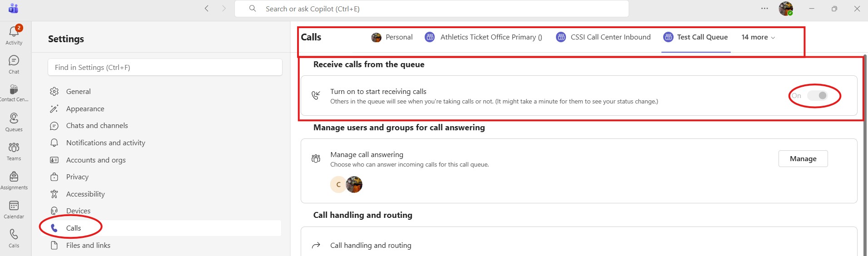Click the 'Turn on to start receiving calls' text
Viewport: 868px width, 256px height.
pyautogui.click(x=378, y=91)
